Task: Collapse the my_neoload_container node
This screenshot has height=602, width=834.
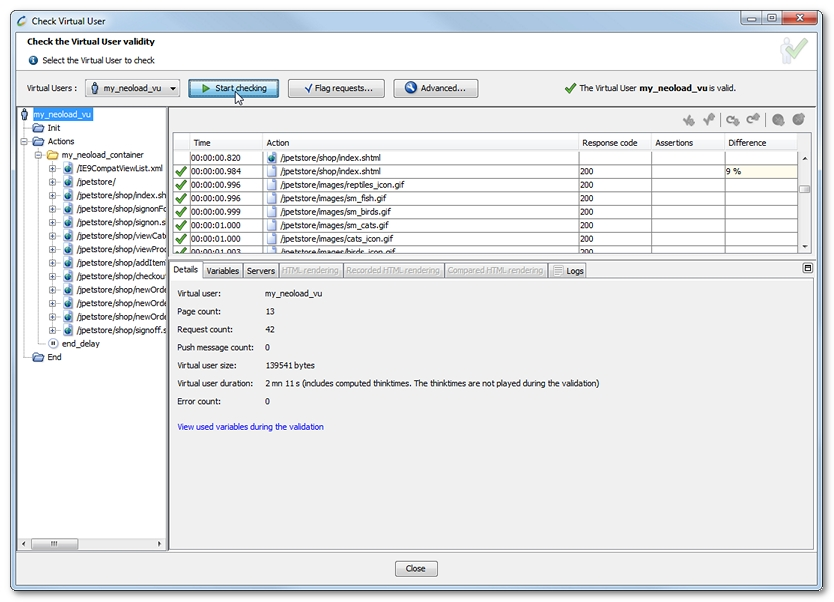Action: coord(38,155)
